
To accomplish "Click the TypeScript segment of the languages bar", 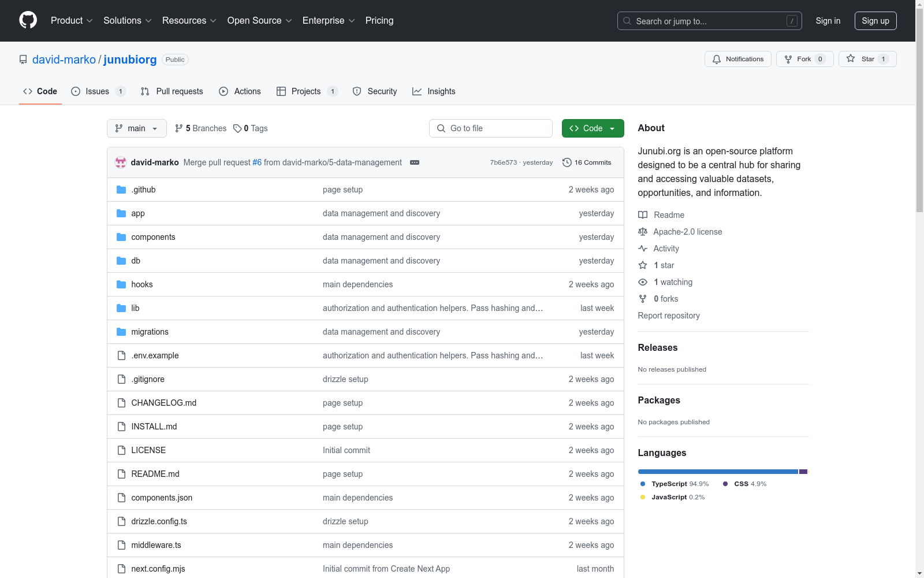I will click(718, 472).
